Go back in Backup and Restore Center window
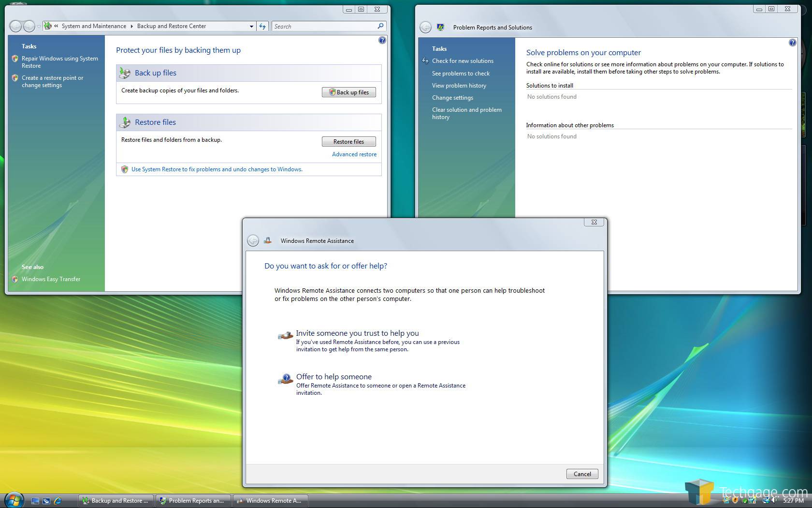This screenshot has width=812, height=508. tap(15, 26)
